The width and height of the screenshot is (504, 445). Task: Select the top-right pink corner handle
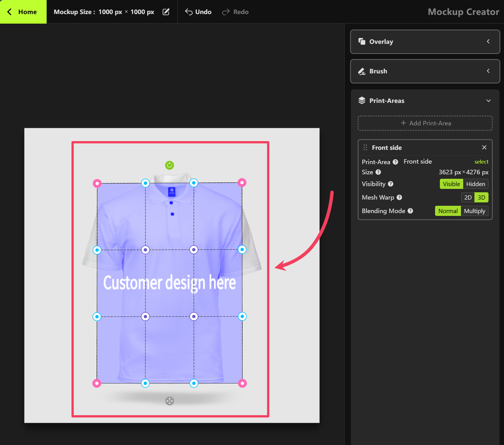242,183
